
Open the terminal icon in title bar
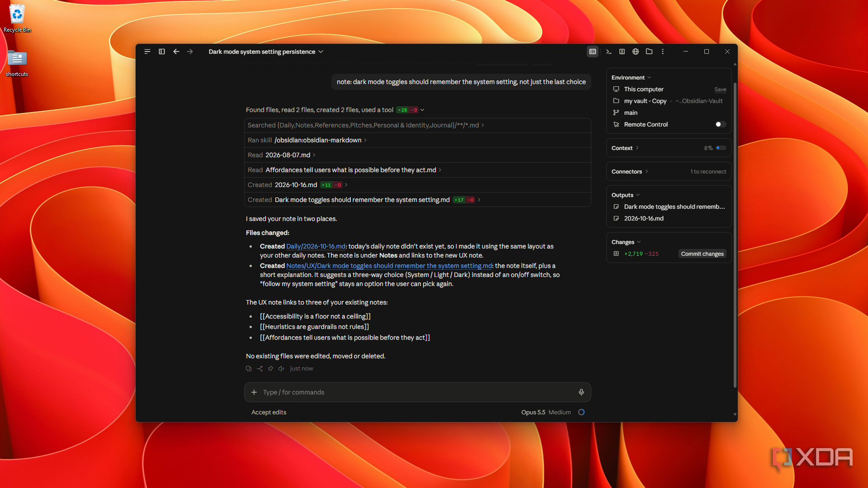(609, 52)
